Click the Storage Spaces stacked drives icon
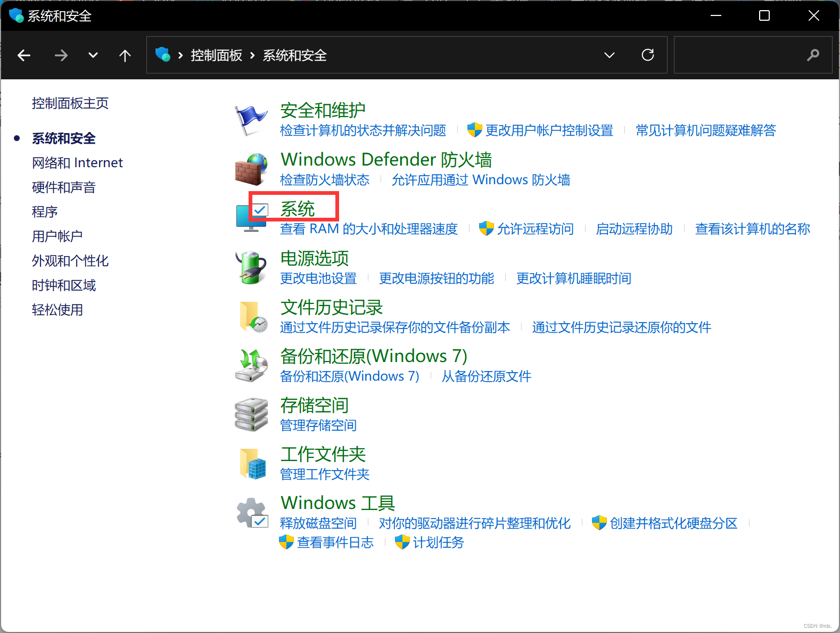This screenshot has height=633, width=840. coord(251,414)
